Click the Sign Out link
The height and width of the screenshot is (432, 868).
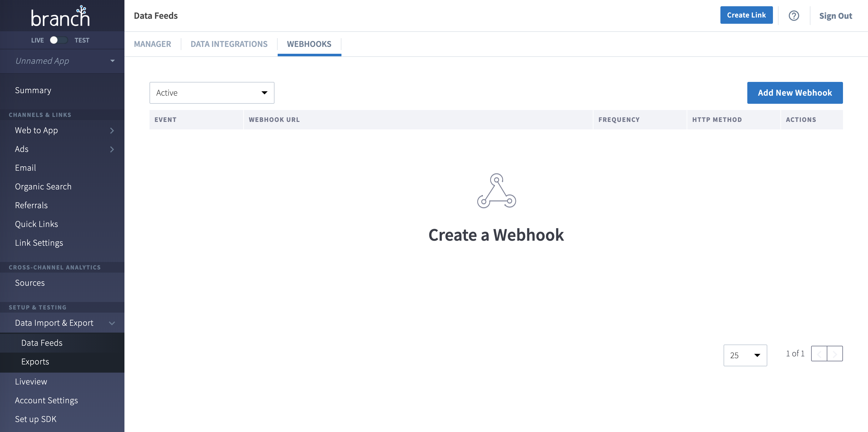[836, 15]
